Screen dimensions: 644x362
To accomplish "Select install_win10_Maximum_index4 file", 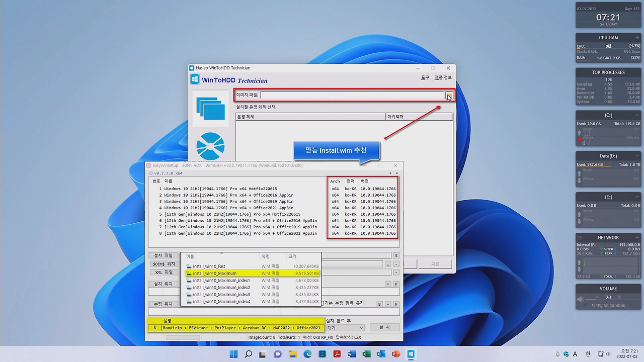I will click(x=252, y=302).
